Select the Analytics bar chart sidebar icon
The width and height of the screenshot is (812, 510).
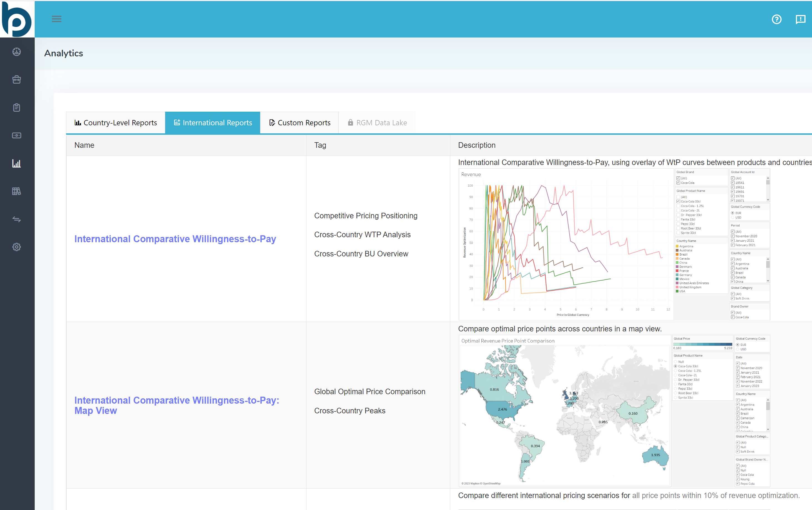pos(16,163)
